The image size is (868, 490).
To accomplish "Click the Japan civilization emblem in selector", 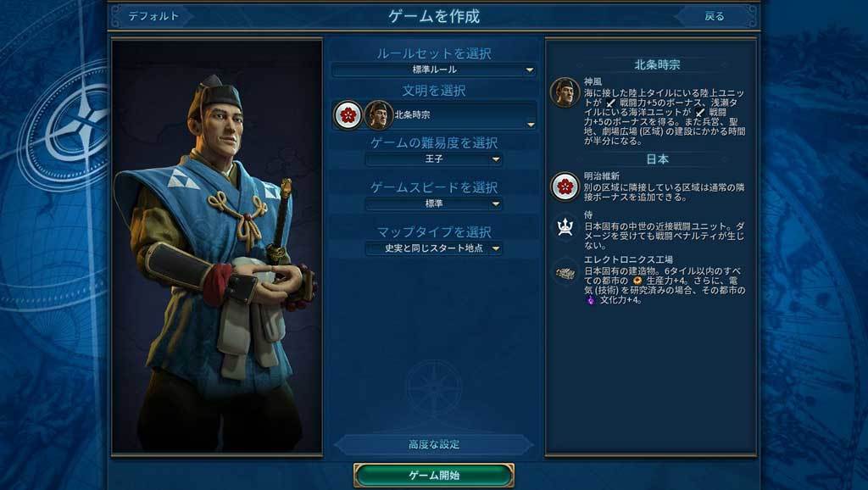I will [x=348, y=115].
